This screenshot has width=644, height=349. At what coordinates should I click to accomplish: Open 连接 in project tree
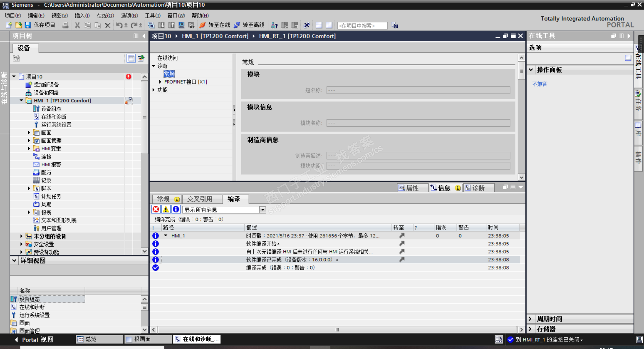tap(46, 157)
